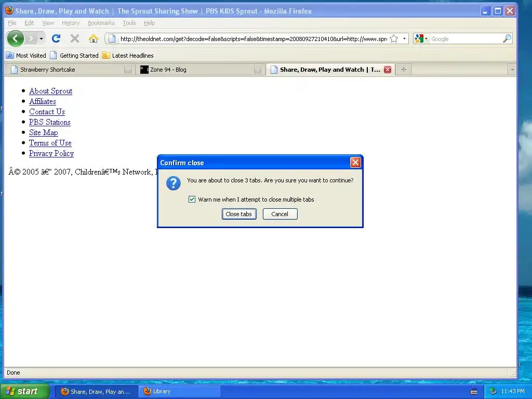Viewport: 532px width, 399px height.
Task: Open the History menu
Action: (71, 23)
